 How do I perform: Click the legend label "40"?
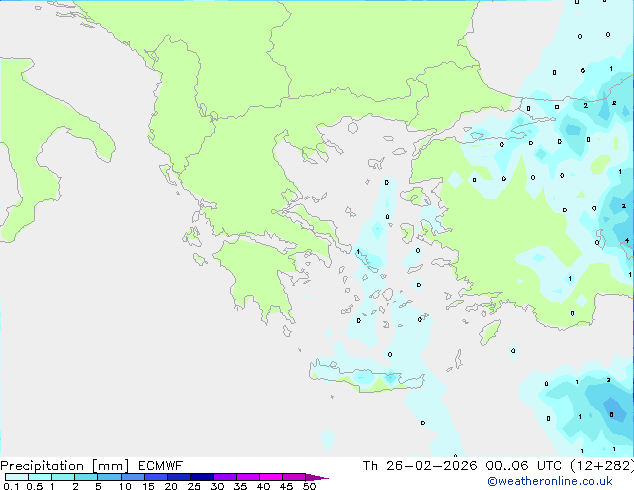coord(263,486)
